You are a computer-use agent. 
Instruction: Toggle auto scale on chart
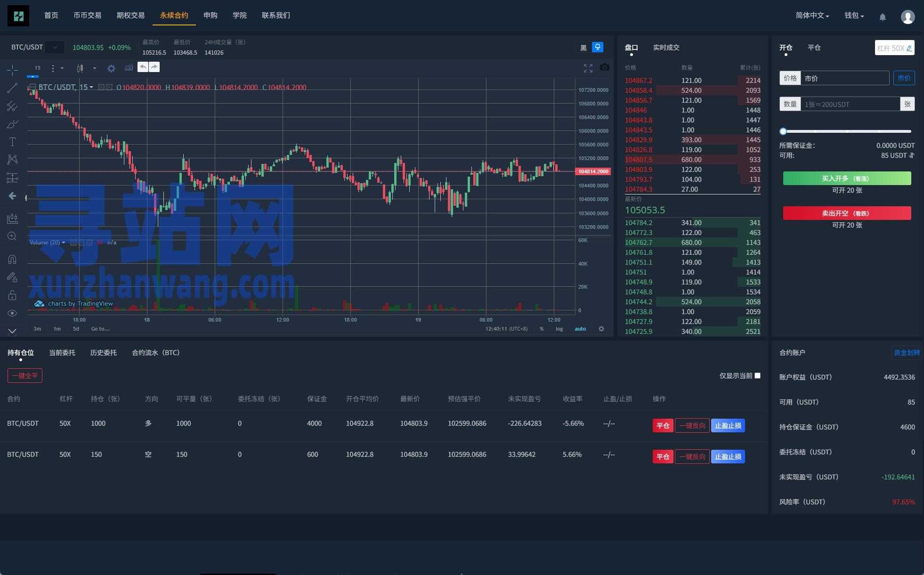[580, 329]
